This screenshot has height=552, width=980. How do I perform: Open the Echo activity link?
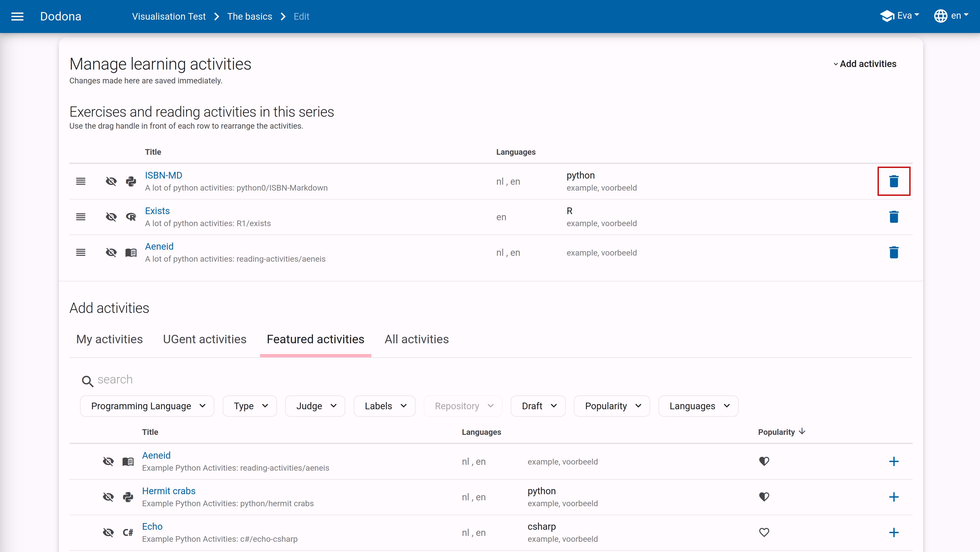pyautogui.click(x=152, y=526)
